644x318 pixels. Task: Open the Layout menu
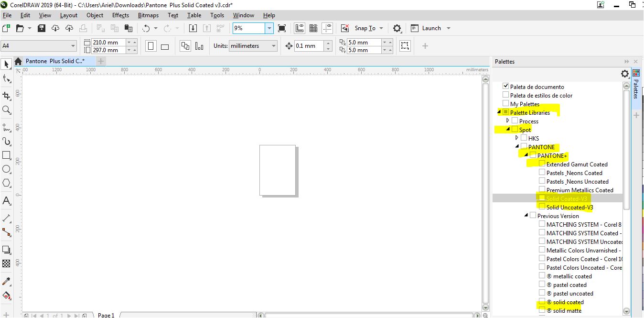click(69, 15)
